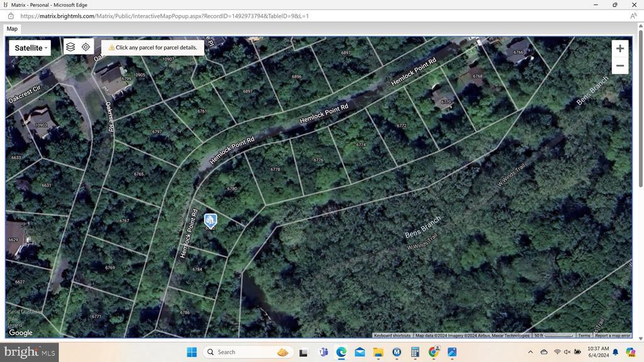The image size is (644, 362).
Task: Open File Explorer from taskbar
Action: click(378, 352)
